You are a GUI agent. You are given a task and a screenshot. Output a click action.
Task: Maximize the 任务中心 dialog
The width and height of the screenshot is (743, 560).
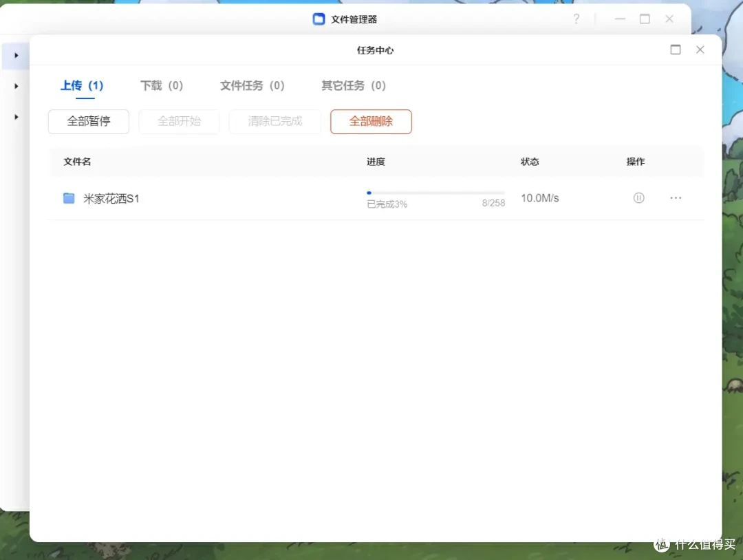tap(676, 50)
